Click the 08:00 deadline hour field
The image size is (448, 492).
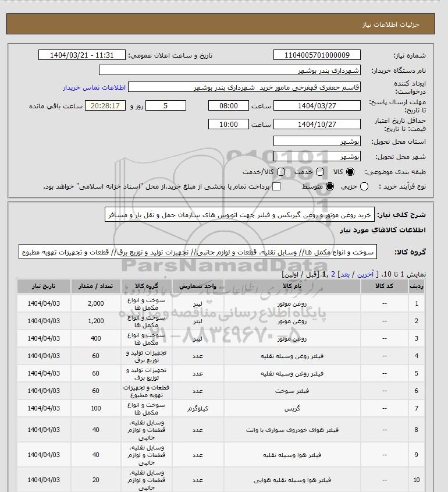click(x=229, y=105)
